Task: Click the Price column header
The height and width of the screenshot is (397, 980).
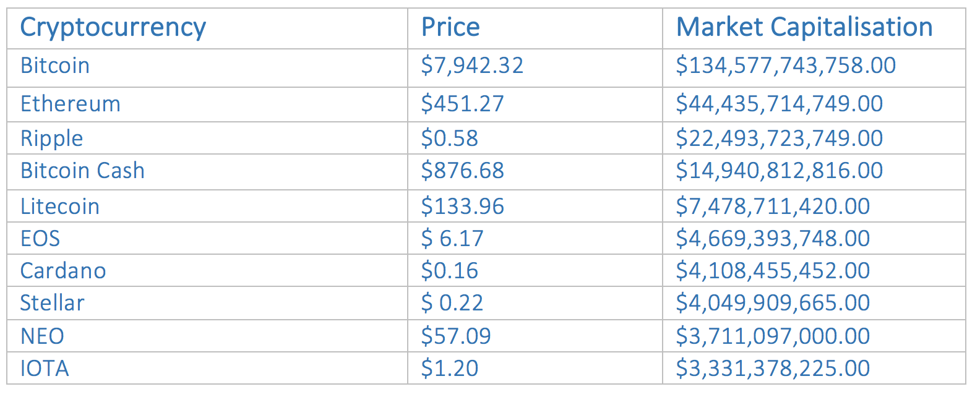Action: coord(450,28)
